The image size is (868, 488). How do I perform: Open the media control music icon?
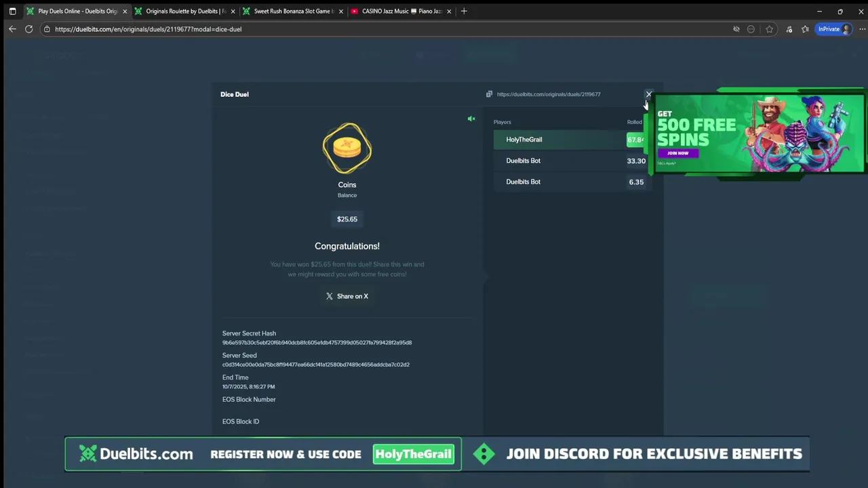789,29
